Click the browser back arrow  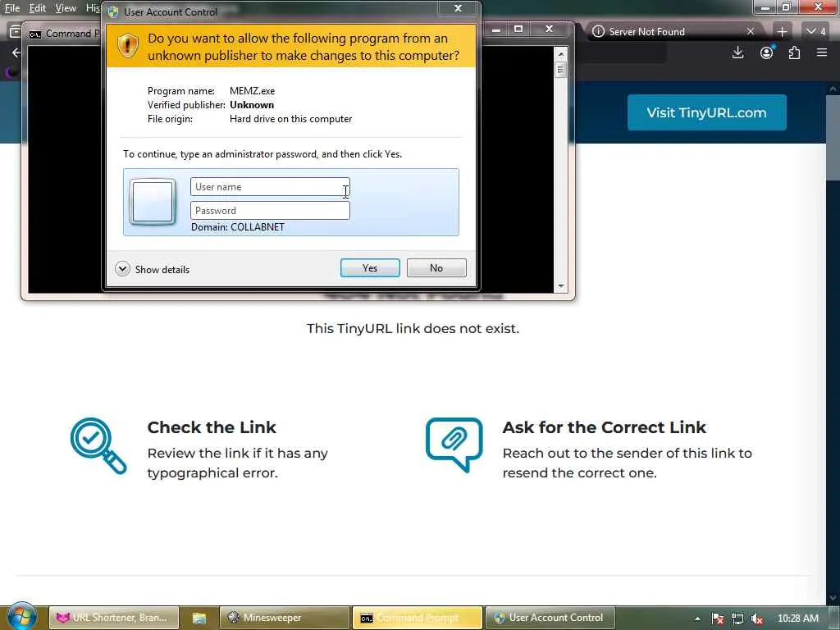pos(16,52)
